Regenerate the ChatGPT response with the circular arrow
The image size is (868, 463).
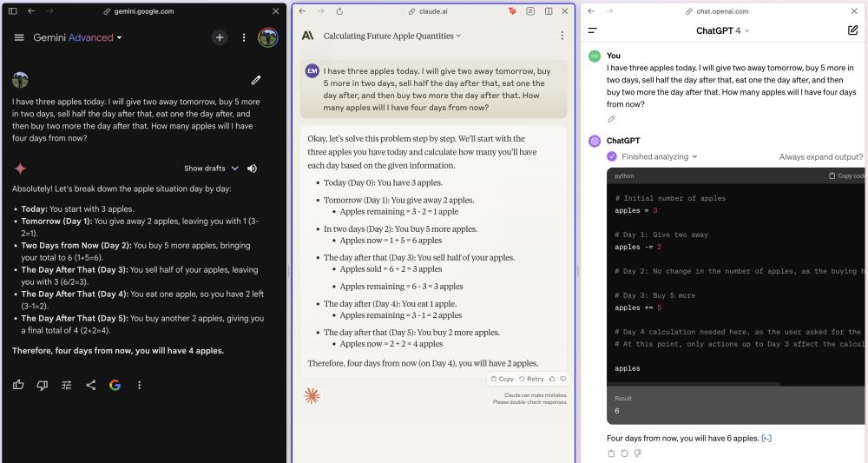point(624,453)
